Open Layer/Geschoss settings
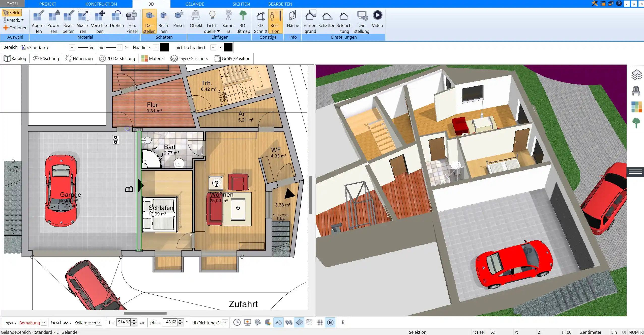 coord(189,59)
